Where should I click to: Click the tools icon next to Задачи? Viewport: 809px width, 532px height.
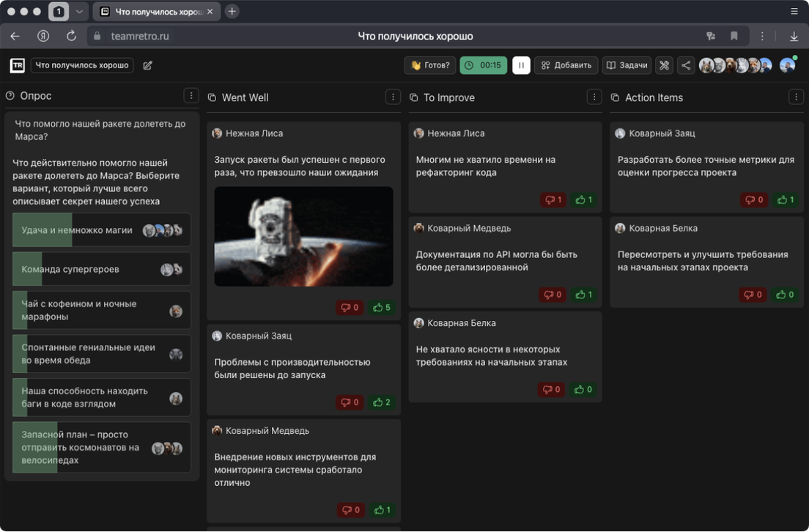664,65
